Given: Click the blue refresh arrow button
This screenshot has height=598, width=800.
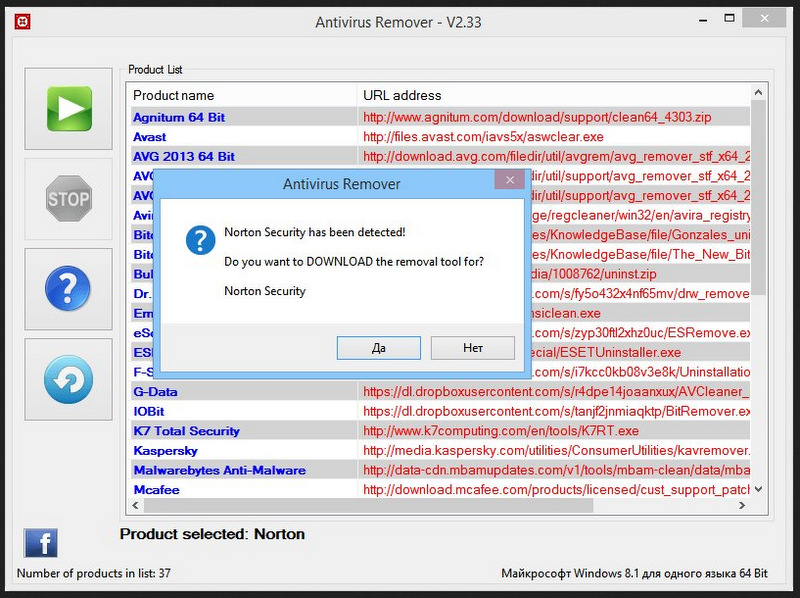Looking at the screenshot, I should [68, 379].
